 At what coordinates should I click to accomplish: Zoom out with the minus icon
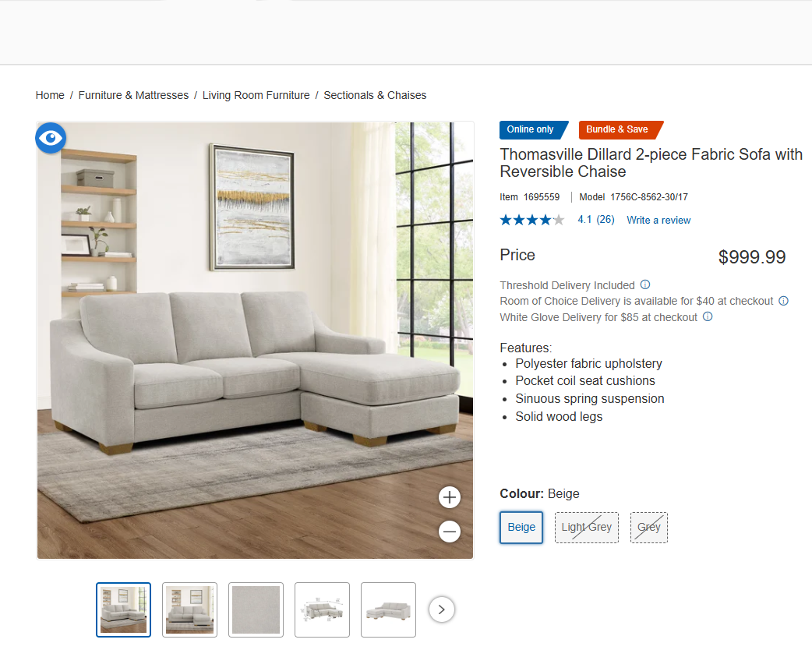tap(450, 532)
